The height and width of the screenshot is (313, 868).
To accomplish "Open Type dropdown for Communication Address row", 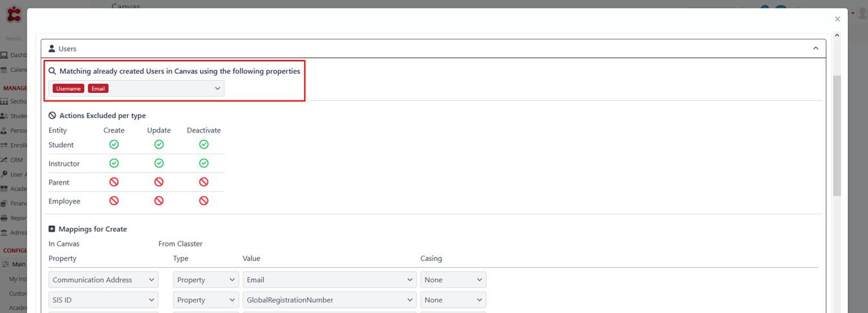I will click(x=206, y=279).
